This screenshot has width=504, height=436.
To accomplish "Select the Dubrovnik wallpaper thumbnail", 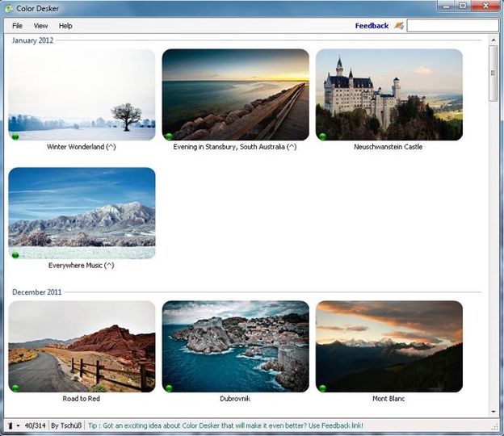I will pos(236,346).
